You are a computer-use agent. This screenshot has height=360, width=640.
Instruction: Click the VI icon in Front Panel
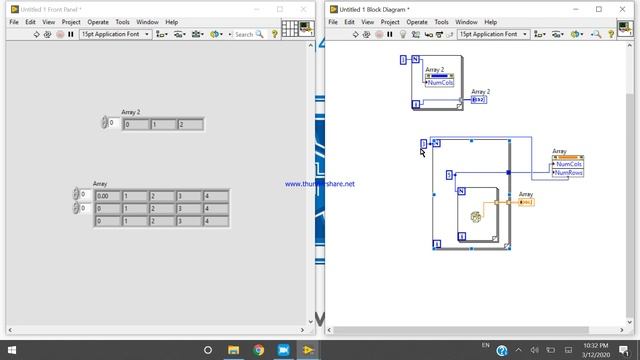(x=306, y=29)
